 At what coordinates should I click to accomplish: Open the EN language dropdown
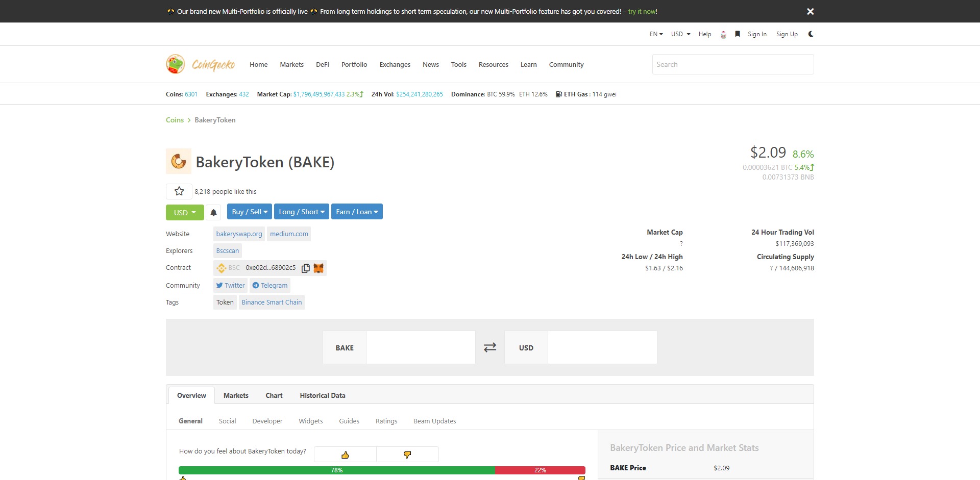(x=656, y=34)
